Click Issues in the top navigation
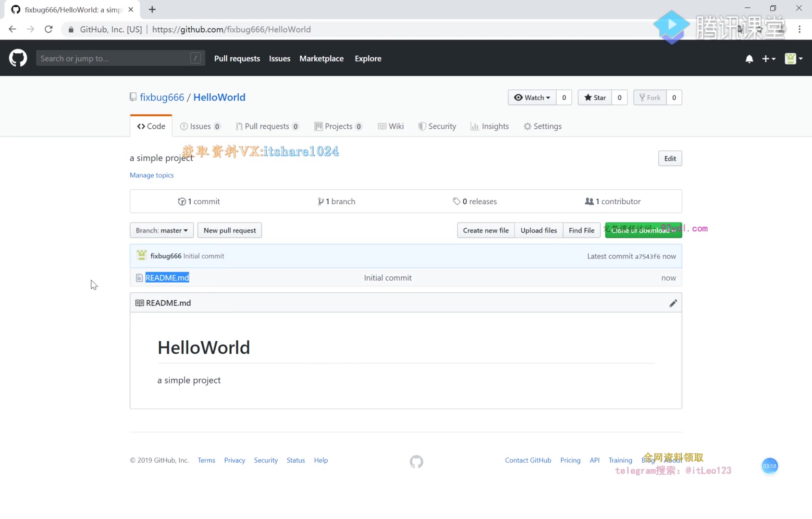The width and height of the screenshot is (812, 519). pos(280,59)
